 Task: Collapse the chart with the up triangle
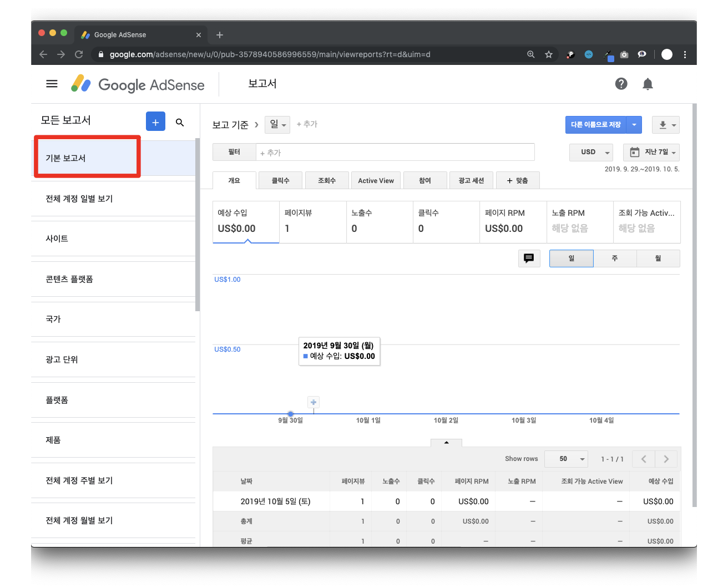(446, 442)
